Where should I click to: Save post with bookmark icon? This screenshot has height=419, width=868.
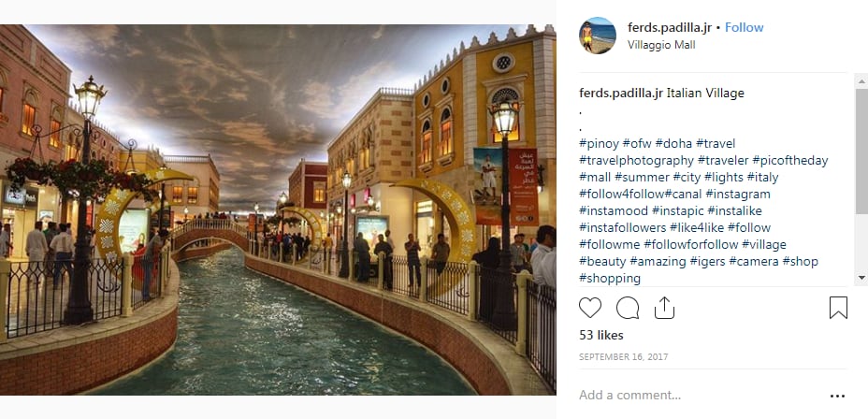838,308
